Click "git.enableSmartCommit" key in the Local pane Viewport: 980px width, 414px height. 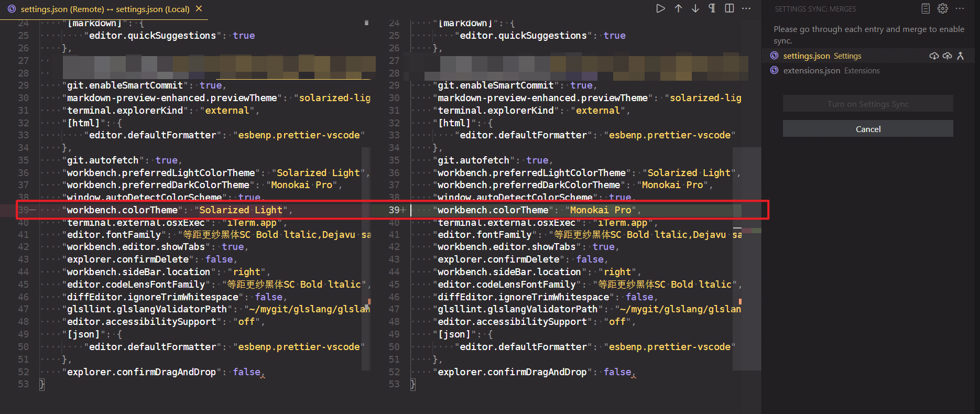[x=496, y=85]
